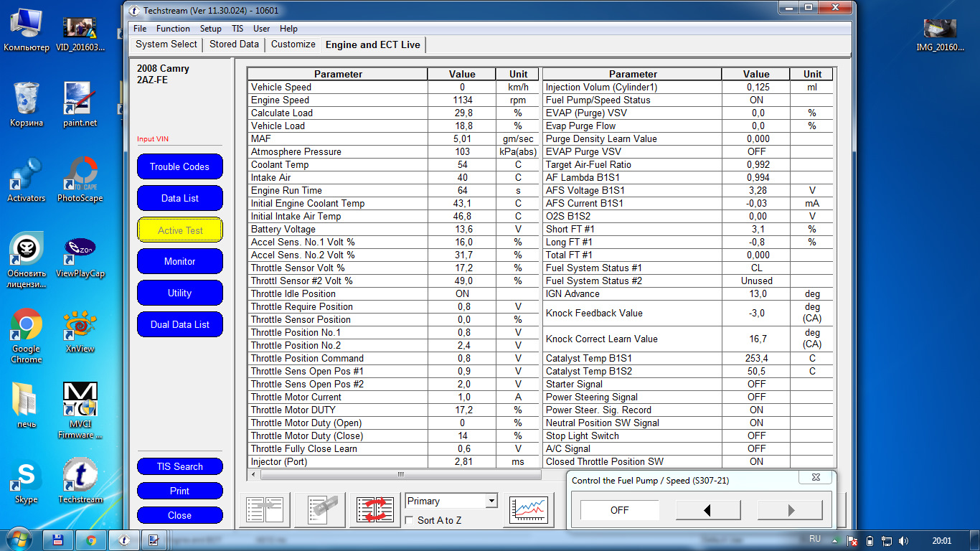Viewport: 980px width, 551px height.
Task: Click the Techstream icon in the taskbar
Action: click(x=123, y=540)
